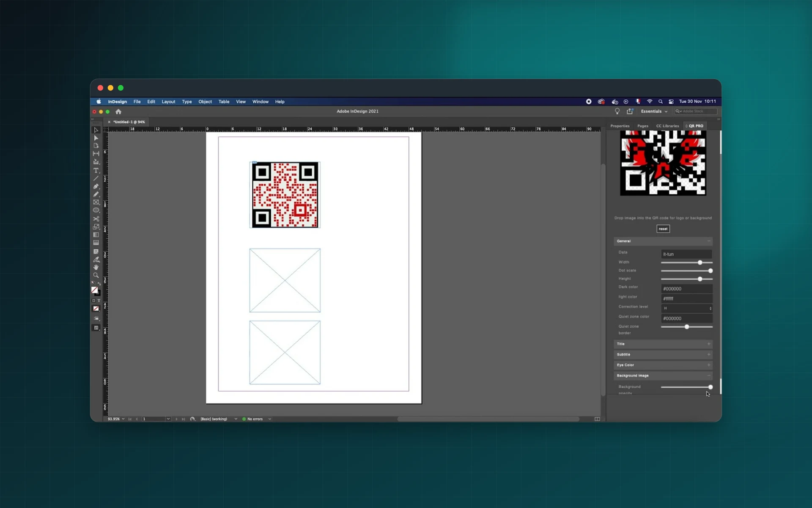This screenshot has width=812, height=508.
Task: Select the Direct Selection tool
Action: pos(96,138)
